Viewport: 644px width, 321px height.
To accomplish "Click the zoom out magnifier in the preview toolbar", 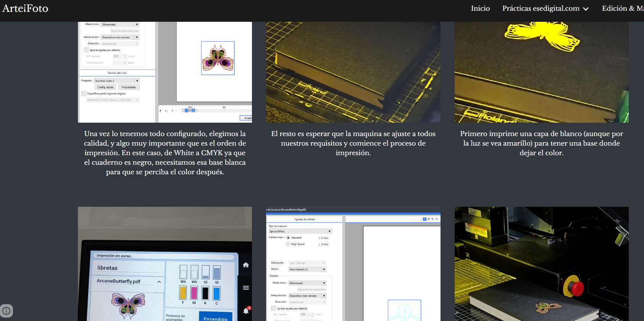I will (x=437, y=219).
